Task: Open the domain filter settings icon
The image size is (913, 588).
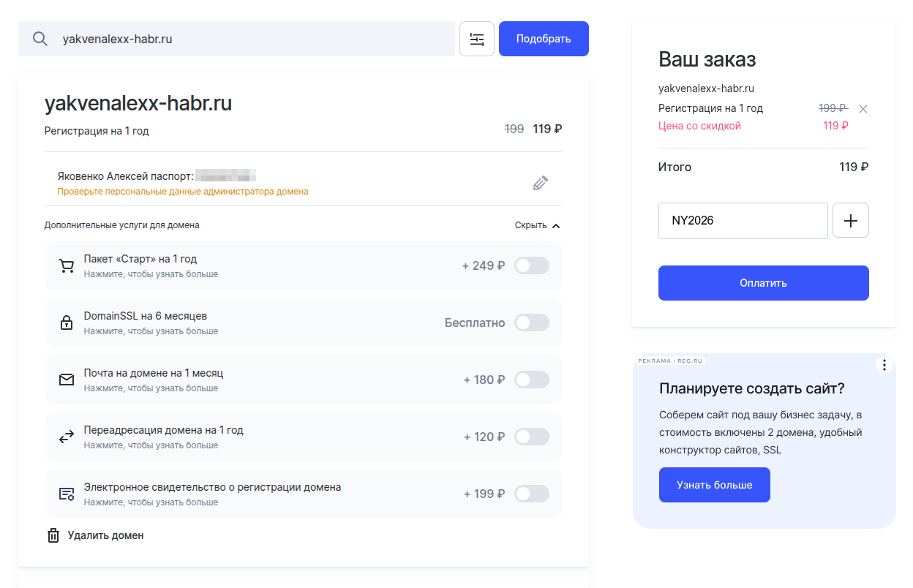Action: click(x=477, y=39)
